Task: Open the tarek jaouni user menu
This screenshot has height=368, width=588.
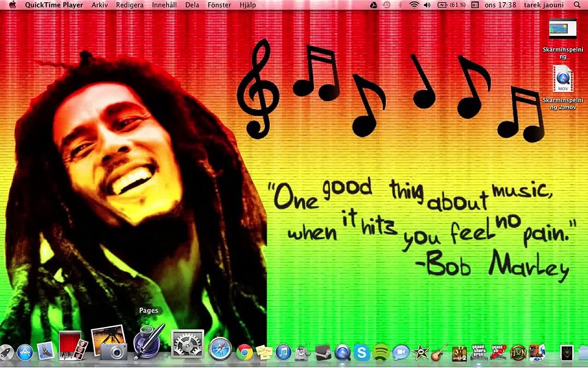Action: [544, 5]
